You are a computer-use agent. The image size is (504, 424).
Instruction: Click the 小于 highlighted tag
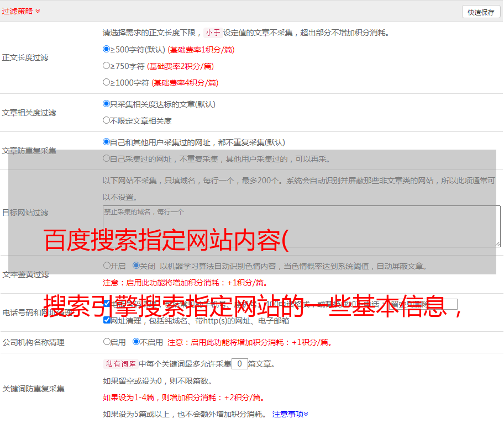pyautogui.click(x=213, y=33)
